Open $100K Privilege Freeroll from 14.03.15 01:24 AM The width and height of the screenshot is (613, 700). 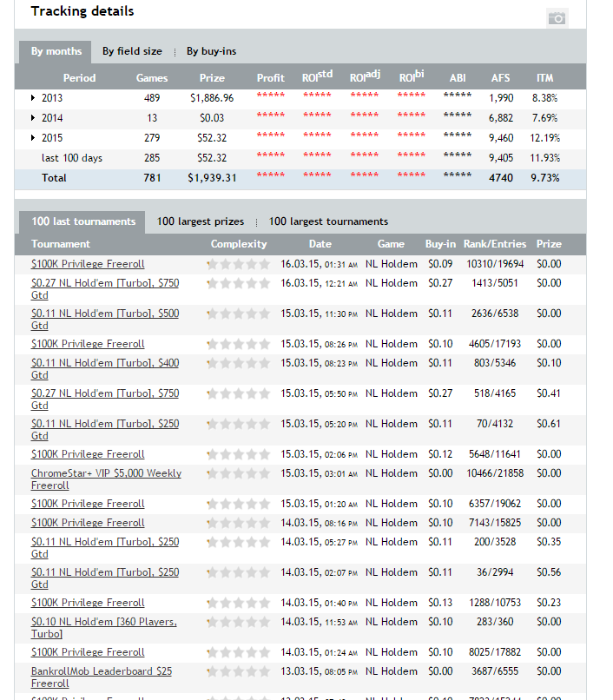[x=88, y=652]
